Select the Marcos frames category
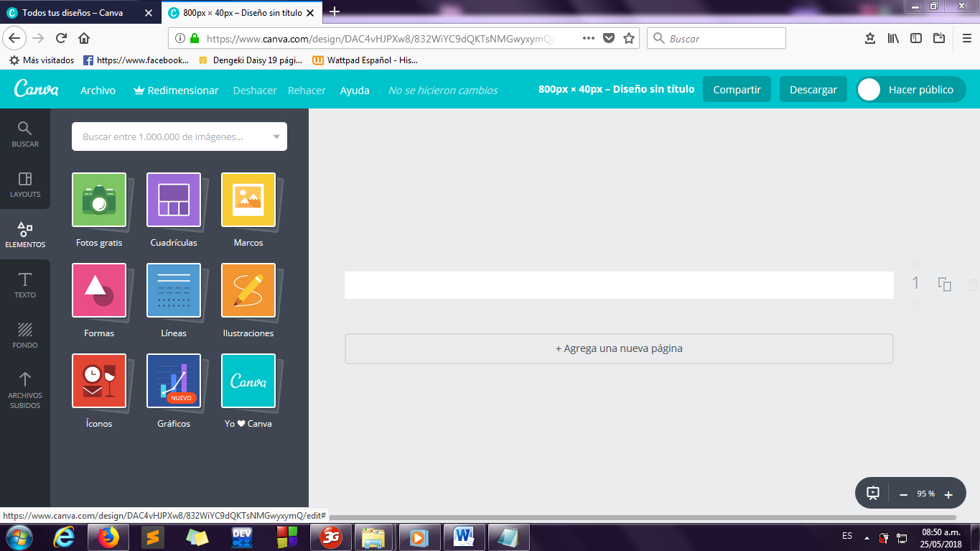Screen dimensions: 980x551 coord(248,200)
